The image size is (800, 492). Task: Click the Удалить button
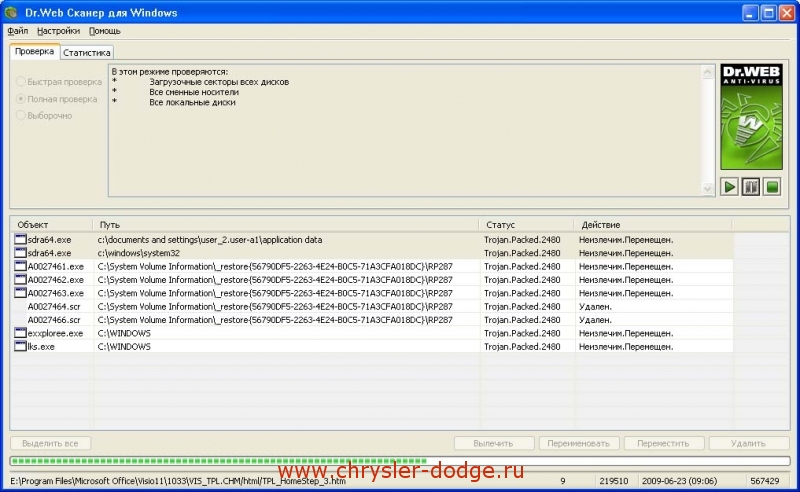pyautogui.click(x=748, y=444)
